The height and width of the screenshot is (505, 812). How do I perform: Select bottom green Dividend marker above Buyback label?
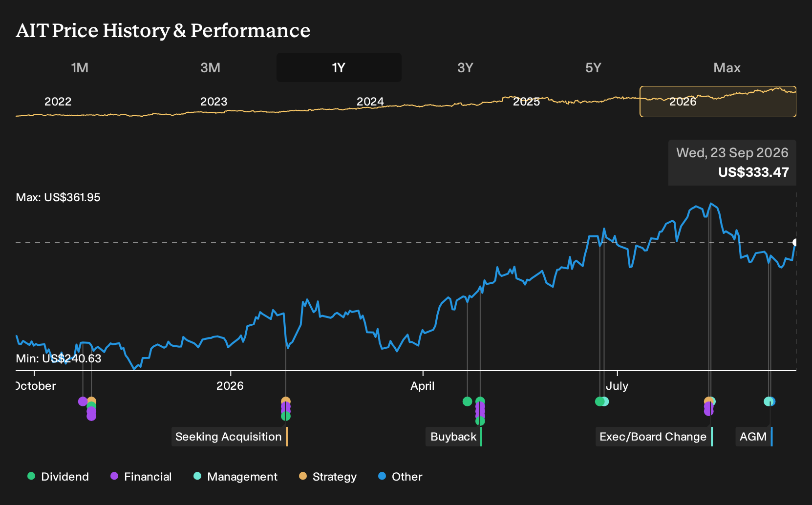[480, 421]
